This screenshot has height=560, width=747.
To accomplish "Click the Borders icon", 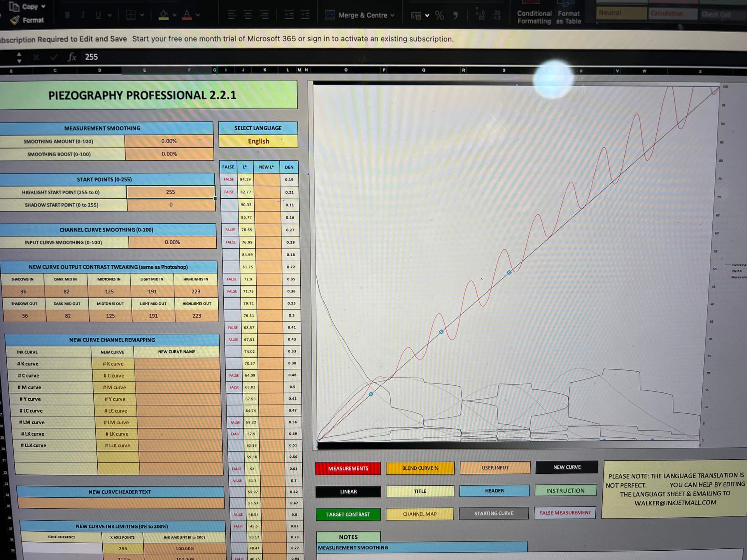I will [131, 15].
